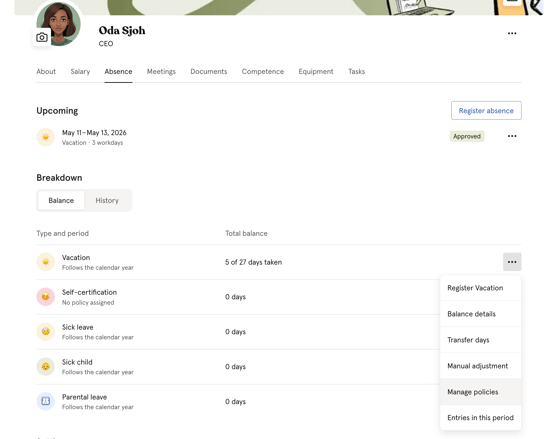Switch to the Documents tab
This screenshot has width=548, height=439.
tap(209, 72)
